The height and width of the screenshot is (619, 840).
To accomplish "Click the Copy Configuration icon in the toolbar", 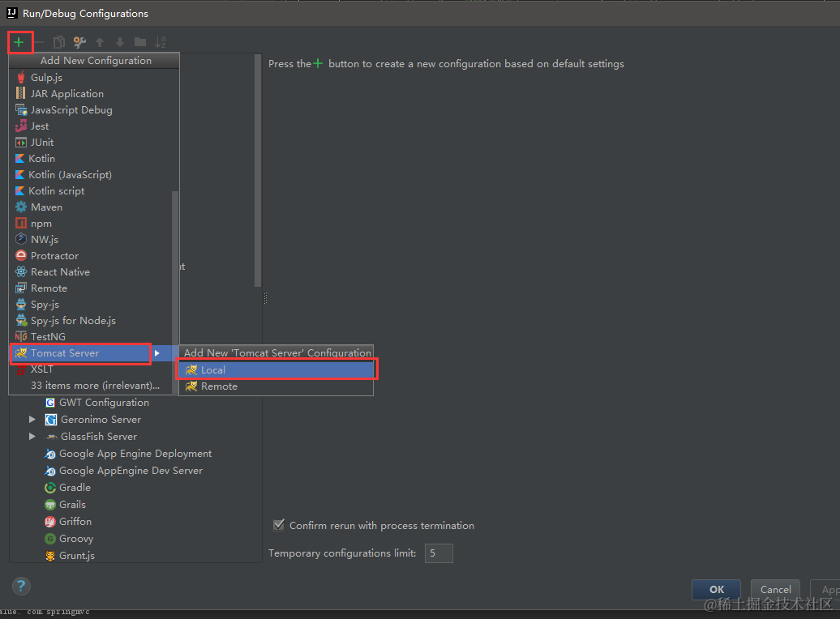I will click(x=58, y=41).
